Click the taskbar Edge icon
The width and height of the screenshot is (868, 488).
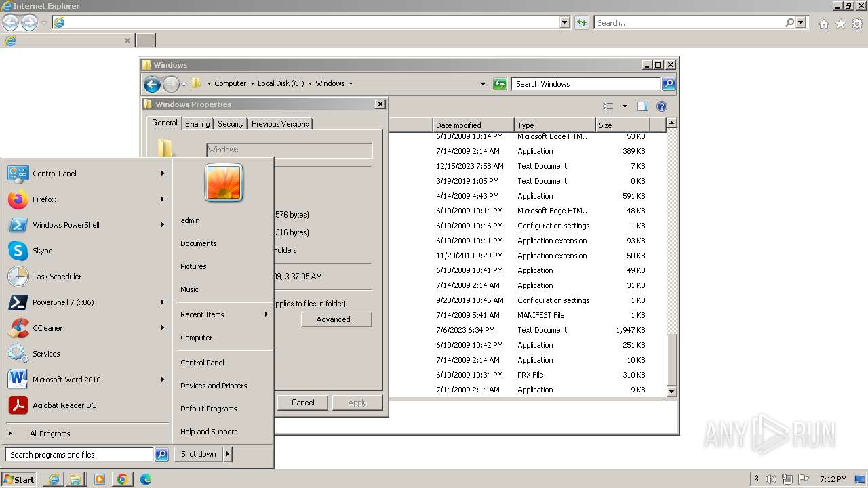[145, 479]
